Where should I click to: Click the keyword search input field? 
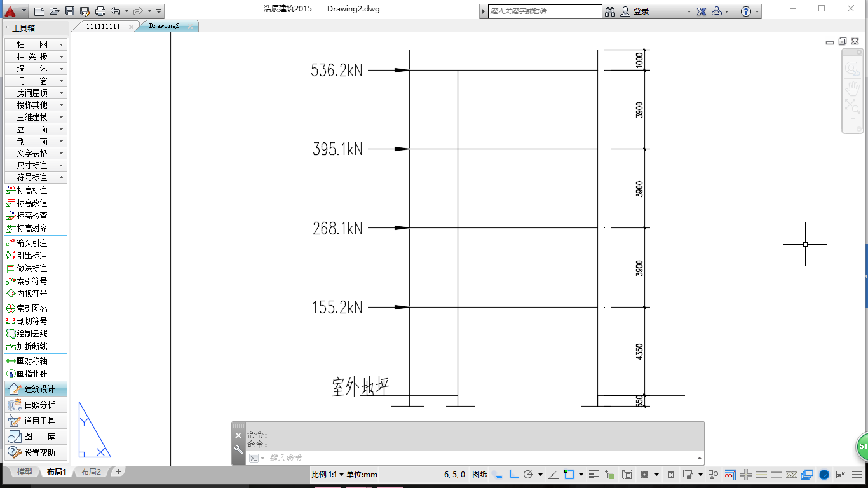tap(545, 11)
